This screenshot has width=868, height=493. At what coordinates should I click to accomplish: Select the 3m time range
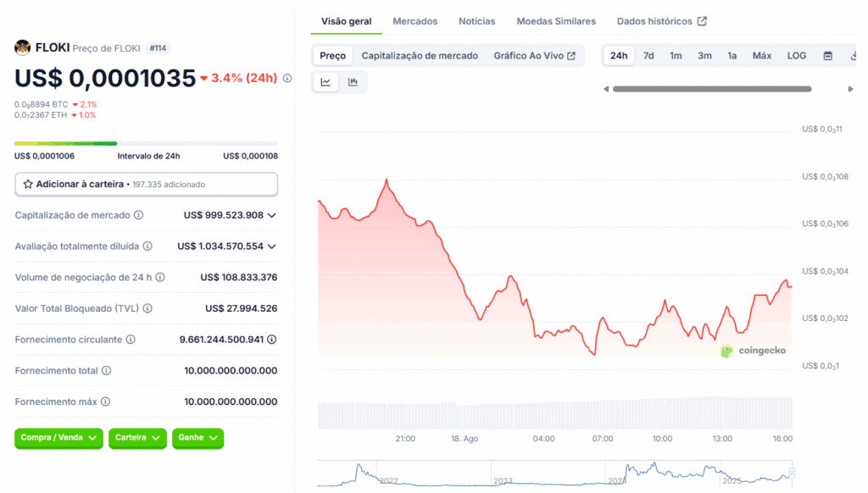click(x=704, y=55)
